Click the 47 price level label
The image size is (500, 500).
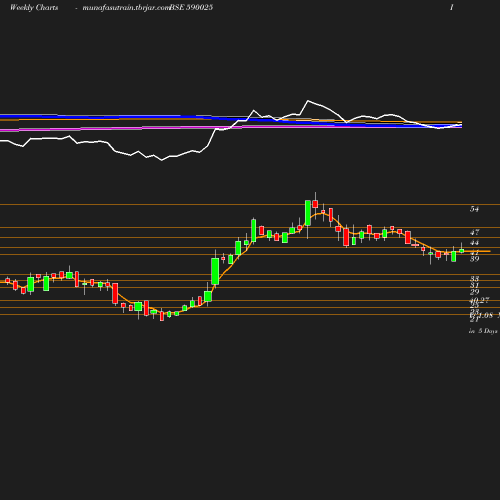474,232
